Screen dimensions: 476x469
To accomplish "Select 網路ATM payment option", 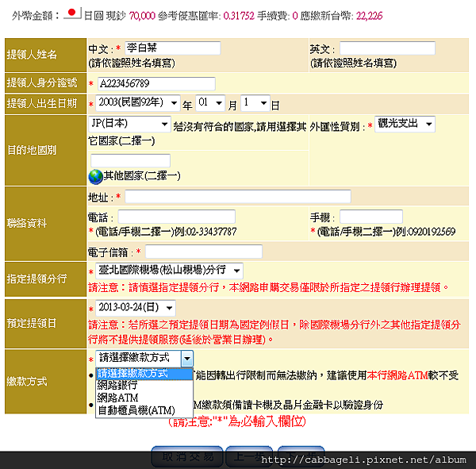I will click(x=144, y=398).
